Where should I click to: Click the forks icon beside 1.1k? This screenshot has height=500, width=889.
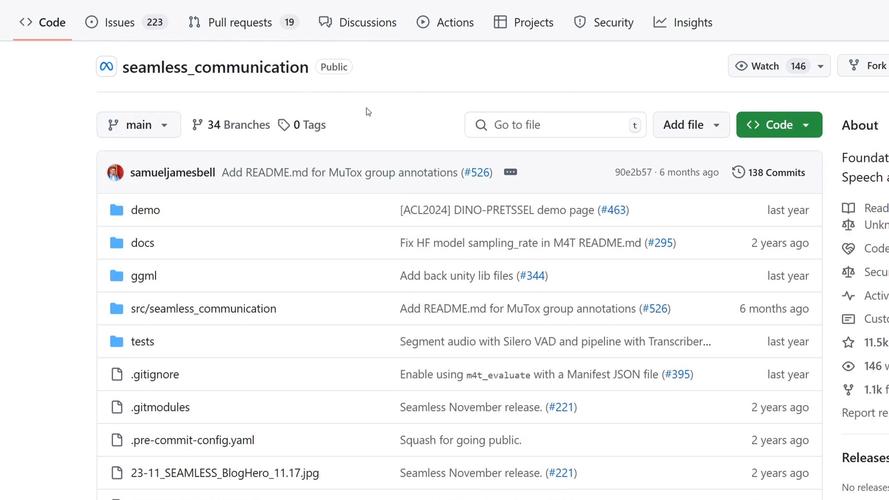pyautogui.click(x=848, y=389)
